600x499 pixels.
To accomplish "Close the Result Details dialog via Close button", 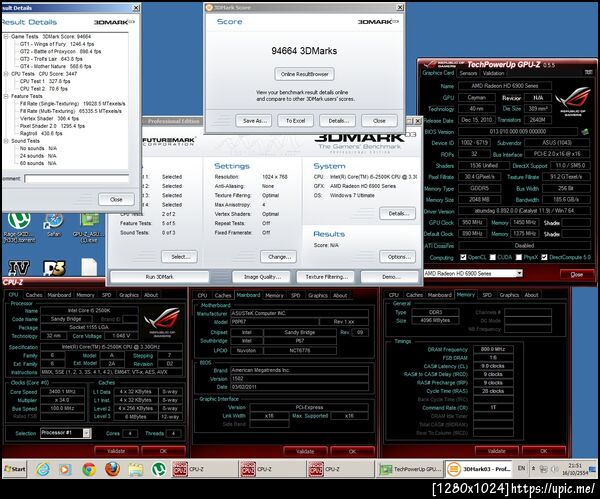I will click(116, 199).
